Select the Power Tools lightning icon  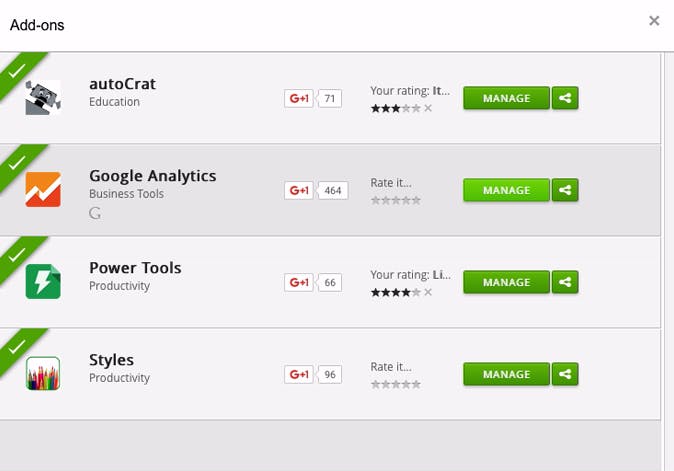tap(43, 281)
